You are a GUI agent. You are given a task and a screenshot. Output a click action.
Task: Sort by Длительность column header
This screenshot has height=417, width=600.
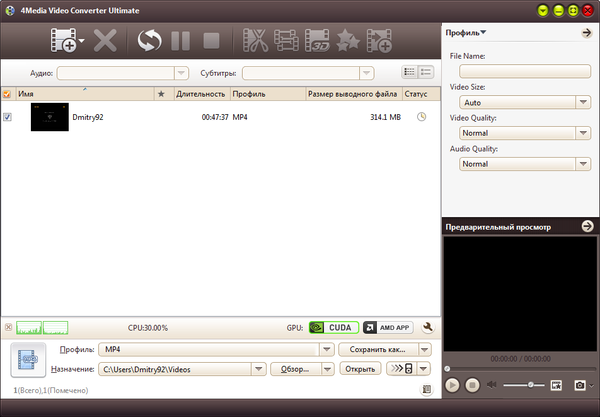201,94
